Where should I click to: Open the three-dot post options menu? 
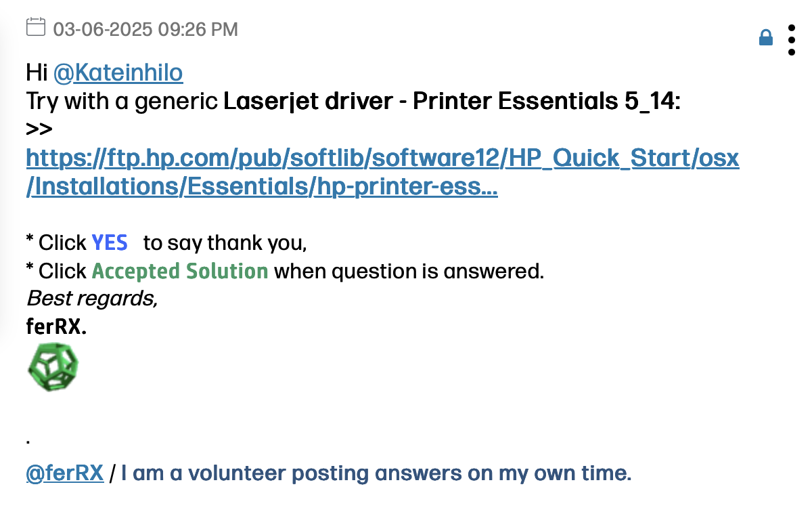pyautogui.click(x=792, y=40)
